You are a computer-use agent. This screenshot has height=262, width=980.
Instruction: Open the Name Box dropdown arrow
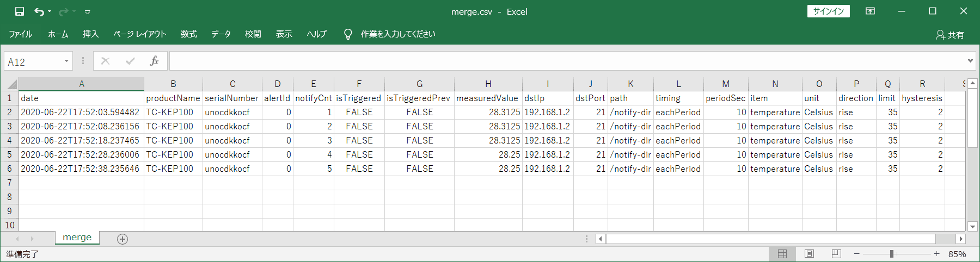66,61
